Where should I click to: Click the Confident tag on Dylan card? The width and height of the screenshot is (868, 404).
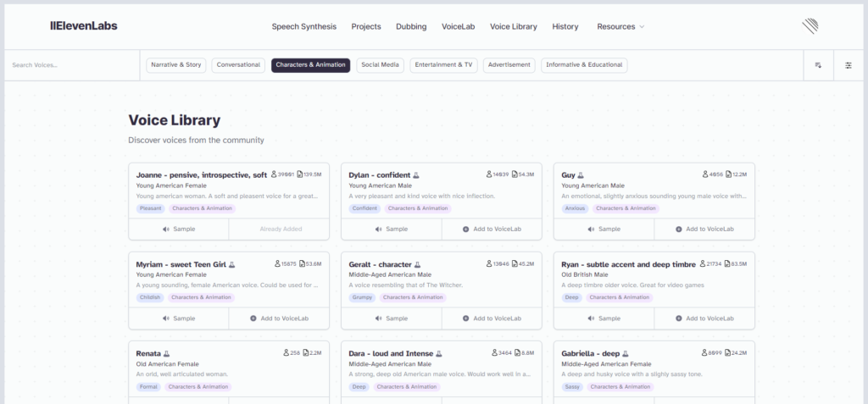(364, 208)
